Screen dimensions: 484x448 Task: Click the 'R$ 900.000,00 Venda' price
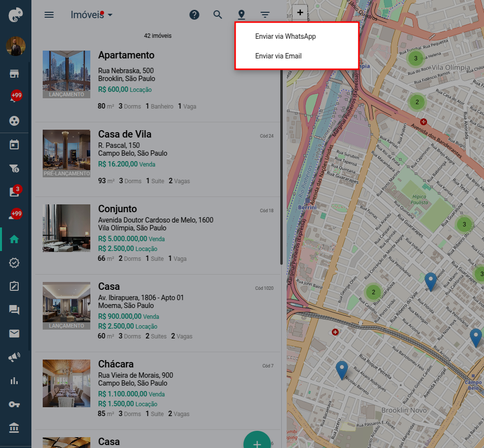(129, 316)
